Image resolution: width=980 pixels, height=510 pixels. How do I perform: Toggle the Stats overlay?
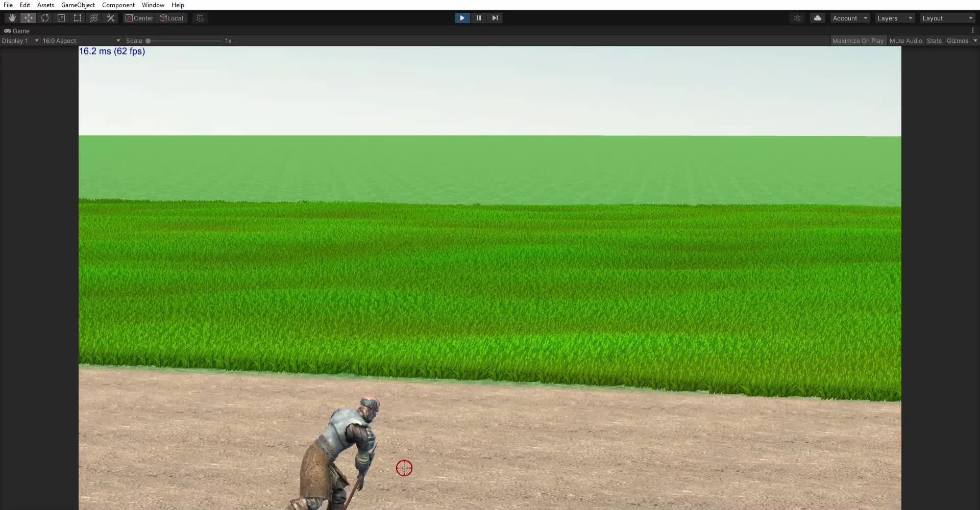click(x=934, y=41)
